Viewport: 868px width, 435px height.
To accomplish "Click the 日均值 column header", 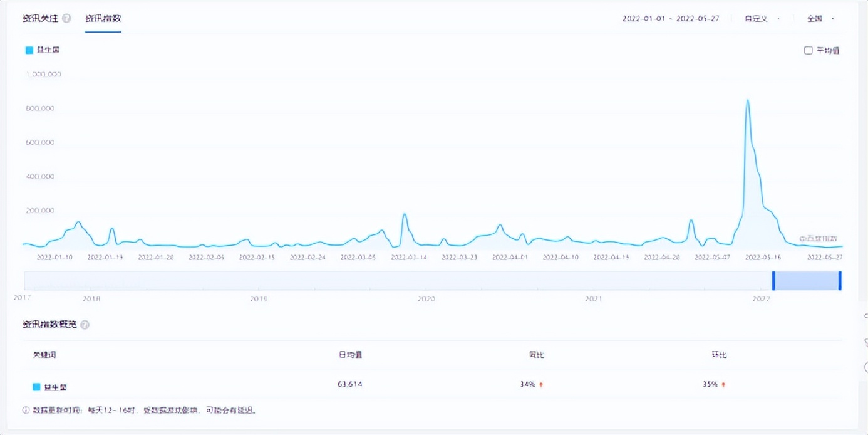I will point(350,355).
